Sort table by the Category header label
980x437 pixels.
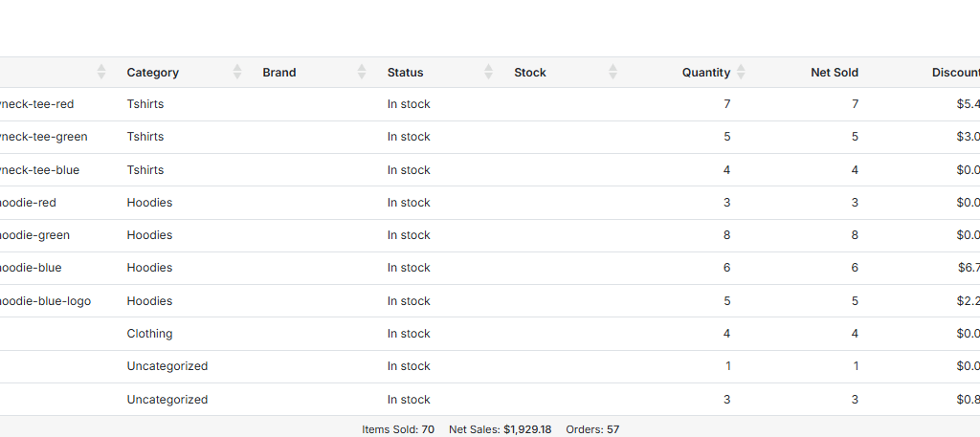[x=152, y=73]
